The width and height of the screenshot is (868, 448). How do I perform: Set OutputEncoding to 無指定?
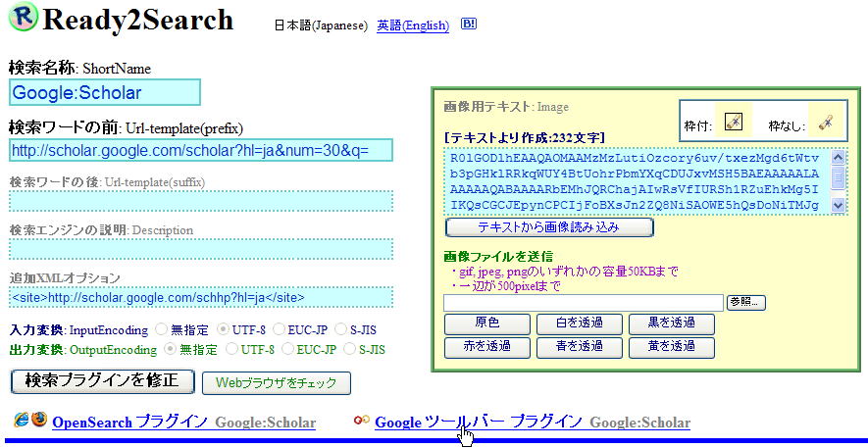171,349
